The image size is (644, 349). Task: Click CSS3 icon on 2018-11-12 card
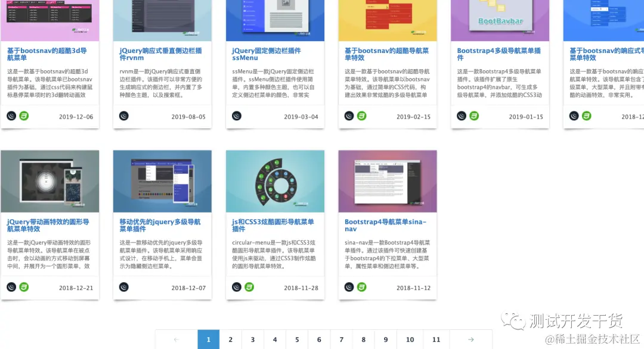pyautogui.click(x=362, y=287)
